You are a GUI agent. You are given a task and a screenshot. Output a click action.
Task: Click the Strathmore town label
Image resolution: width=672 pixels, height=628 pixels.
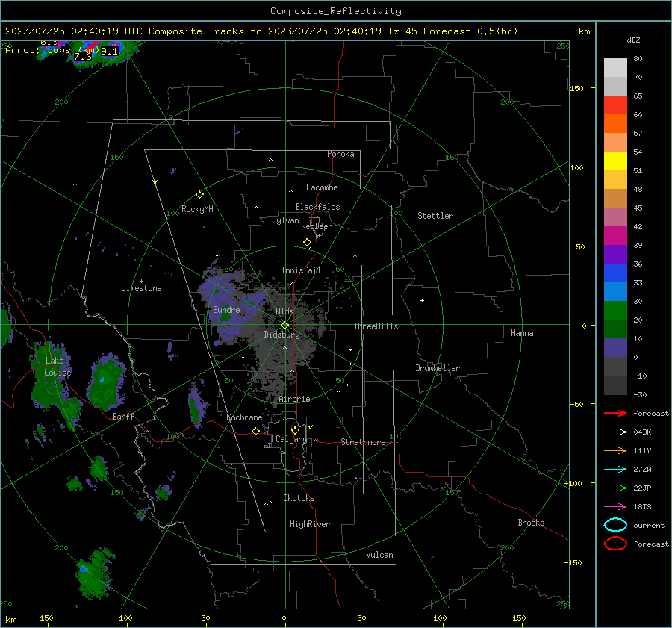(363, 442)
